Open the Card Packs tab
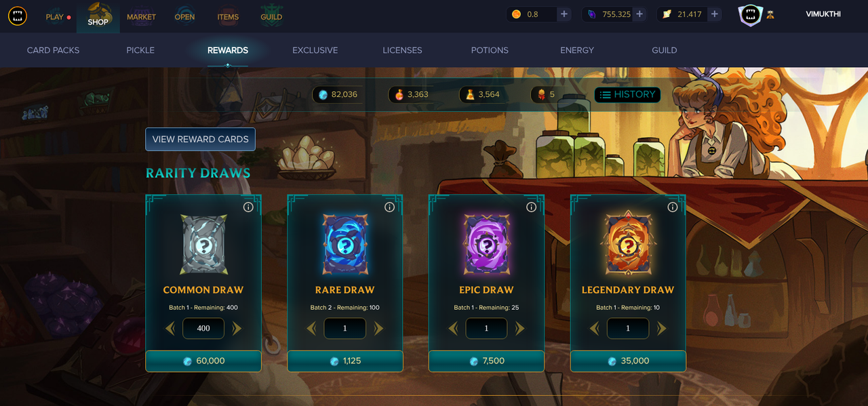The height and width of the screenshot is (406, 868). click(x=53, y=50)
